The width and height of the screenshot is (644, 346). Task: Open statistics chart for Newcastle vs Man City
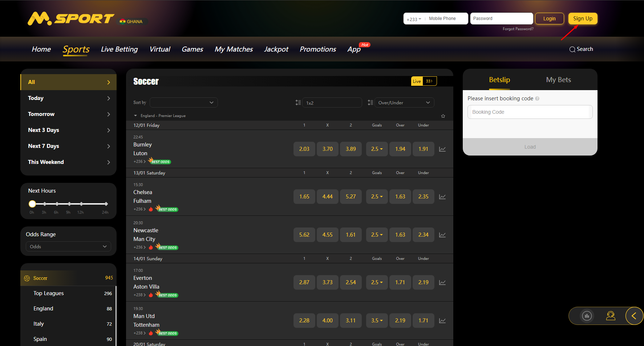[442, 235]
